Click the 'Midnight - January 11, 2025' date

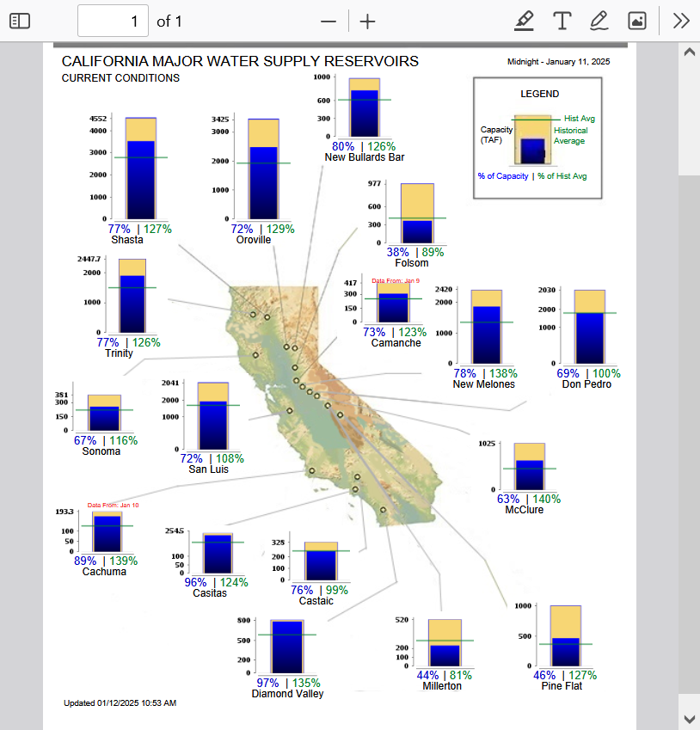[x=558, y=62]
